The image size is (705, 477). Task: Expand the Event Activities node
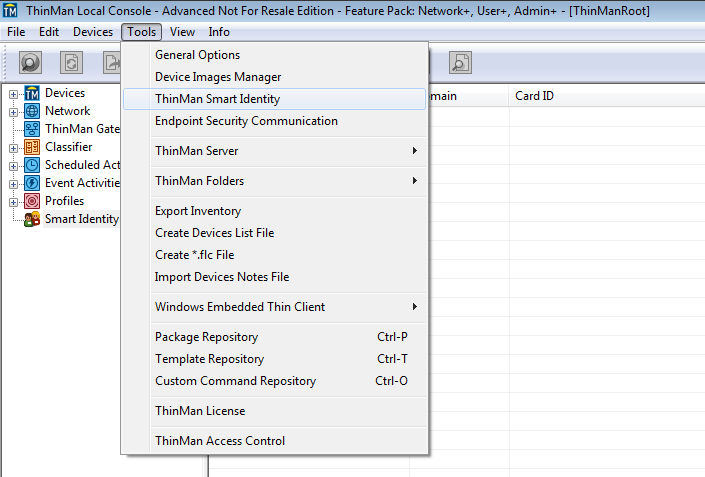tap(13, 184)
